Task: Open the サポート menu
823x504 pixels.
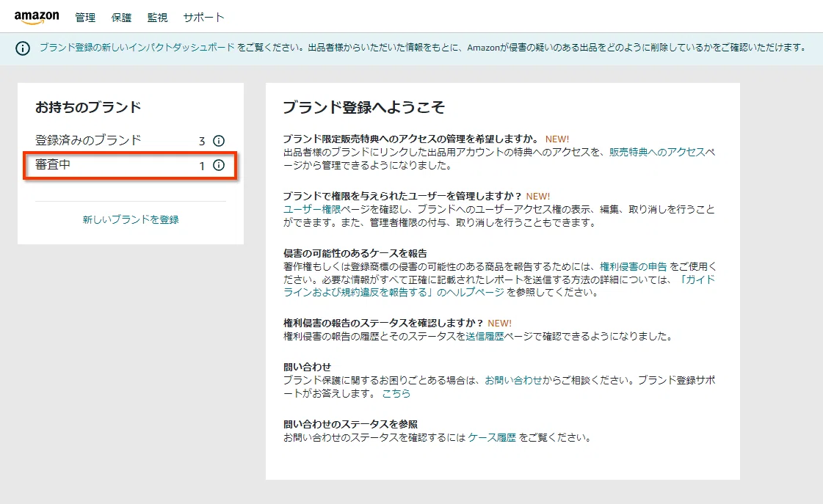Action: coord(203,18)
